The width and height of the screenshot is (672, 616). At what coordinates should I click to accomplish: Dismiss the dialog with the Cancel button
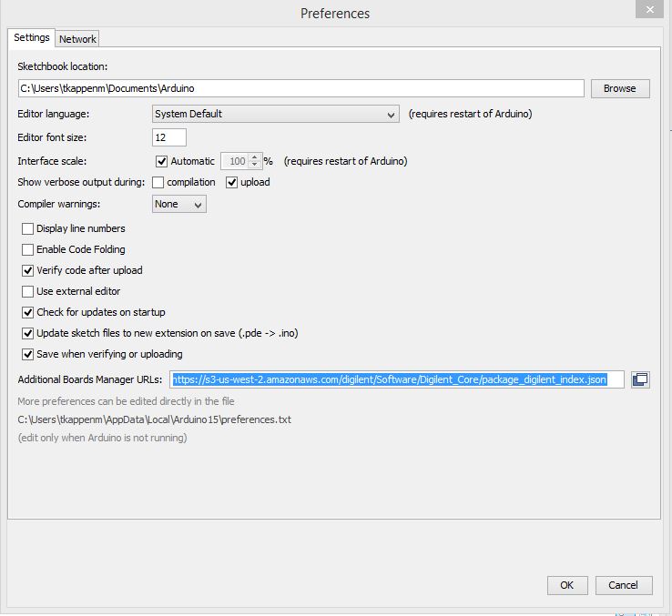[624, 585]
